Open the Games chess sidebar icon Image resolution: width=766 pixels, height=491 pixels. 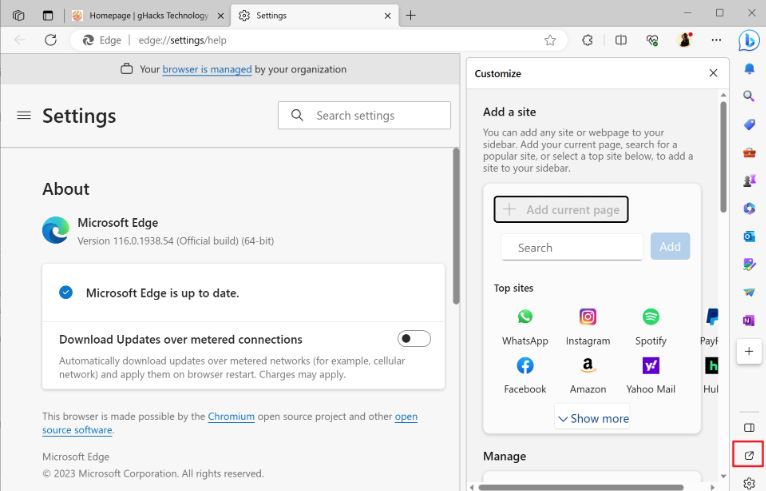point(749,181)
